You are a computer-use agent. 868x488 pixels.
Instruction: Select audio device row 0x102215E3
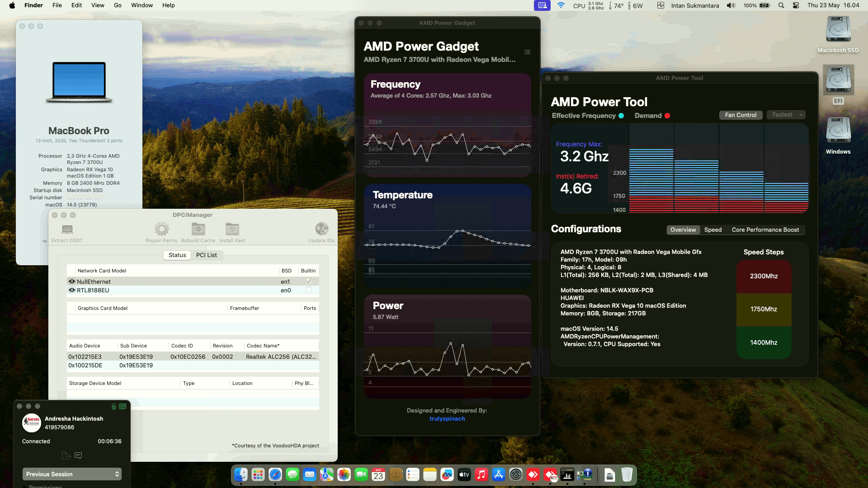pos(193,357)
